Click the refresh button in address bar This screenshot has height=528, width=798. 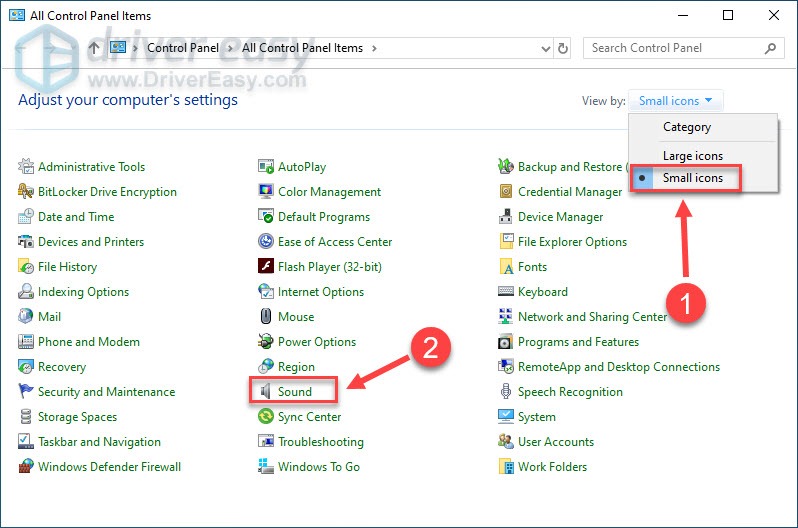tap(564, 48)
